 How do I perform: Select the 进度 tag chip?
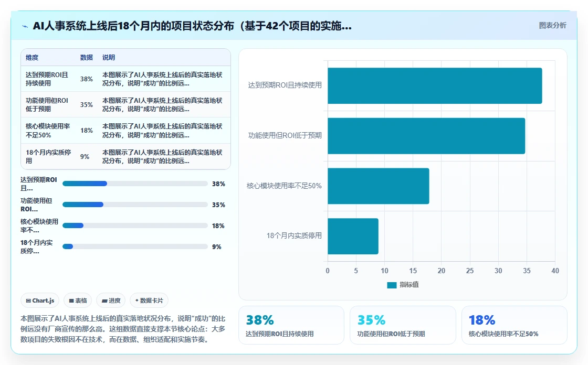pos(111,300)
